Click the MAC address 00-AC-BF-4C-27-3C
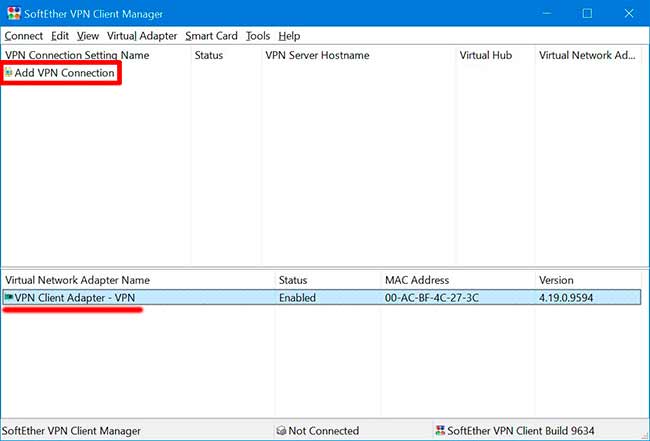Image resolution: width=650 pixels, height=441 pixels. pyautogui.click(x=432, y=298)
